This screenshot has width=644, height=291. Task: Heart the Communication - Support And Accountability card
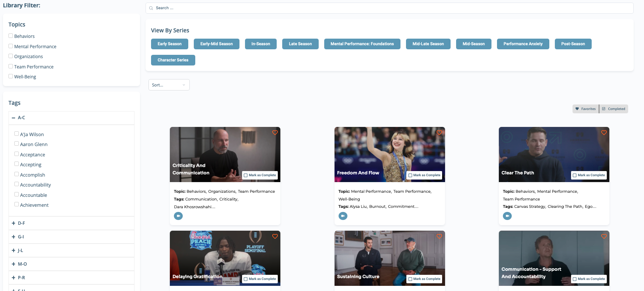[604, 236]
